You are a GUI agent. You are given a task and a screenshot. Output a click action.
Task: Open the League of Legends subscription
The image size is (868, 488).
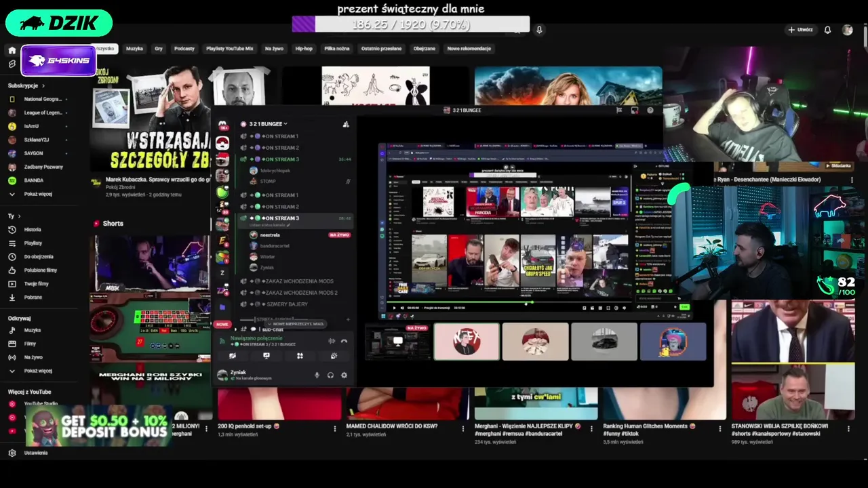38,113
